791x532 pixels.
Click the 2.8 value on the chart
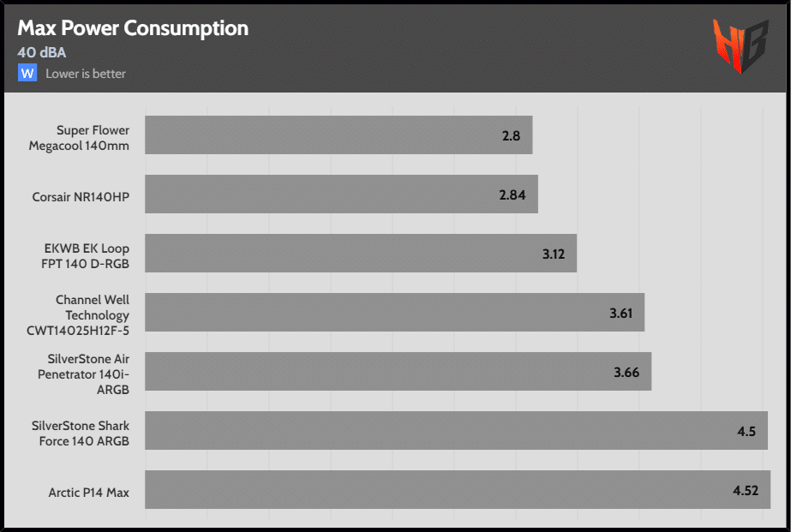point(513,136)
